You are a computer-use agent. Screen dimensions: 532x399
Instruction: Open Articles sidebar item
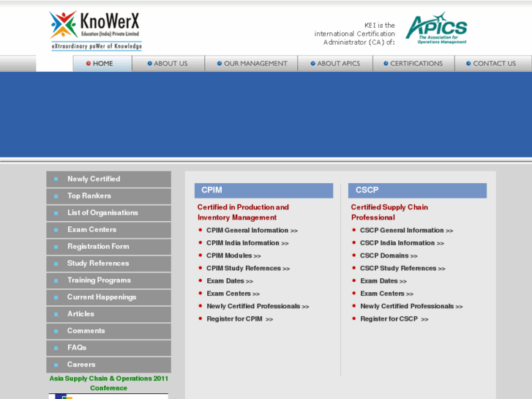tap(108, 314)
